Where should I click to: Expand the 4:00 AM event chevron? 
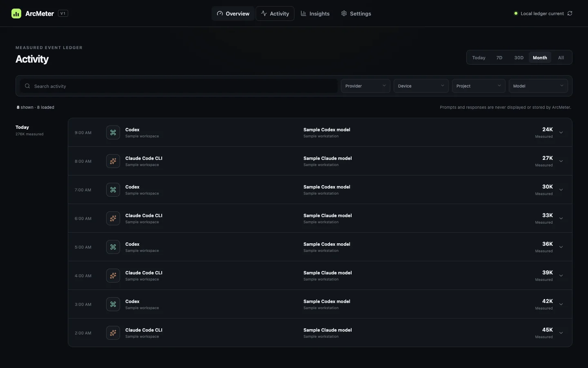(x=561, y=276)
